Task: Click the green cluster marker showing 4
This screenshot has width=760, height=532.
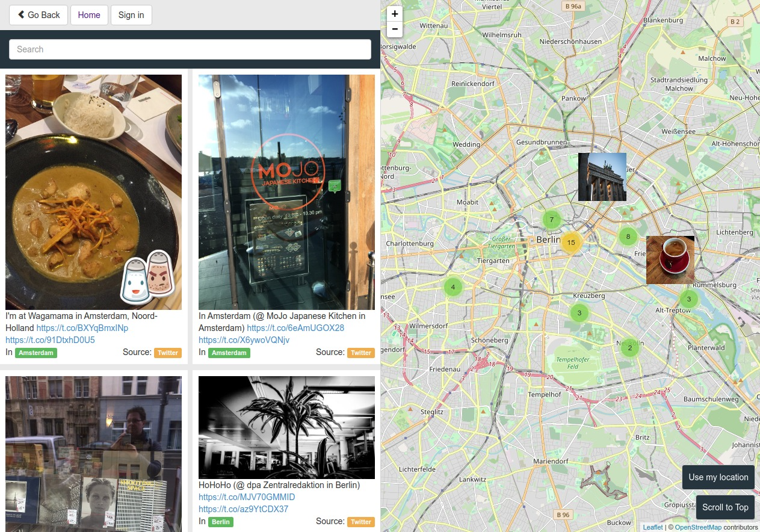Action: point(453,287)
